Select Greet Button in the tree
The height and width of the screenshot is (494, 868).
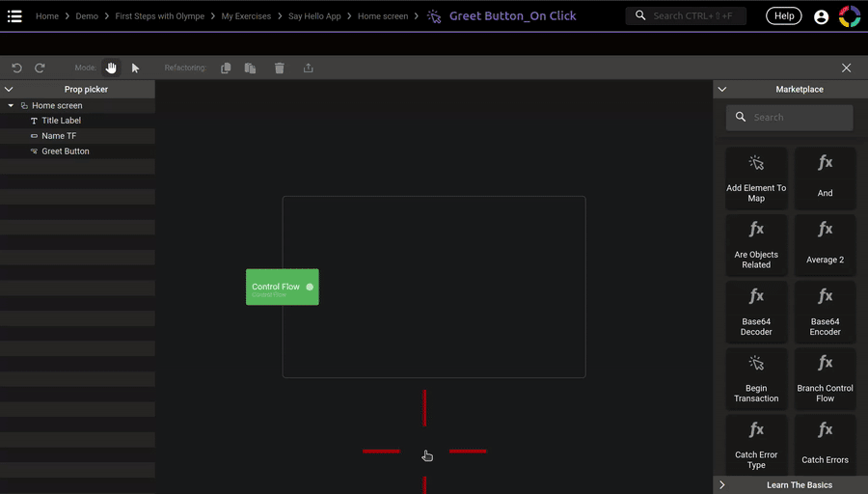pyautogui.click(x=66, y=151)
